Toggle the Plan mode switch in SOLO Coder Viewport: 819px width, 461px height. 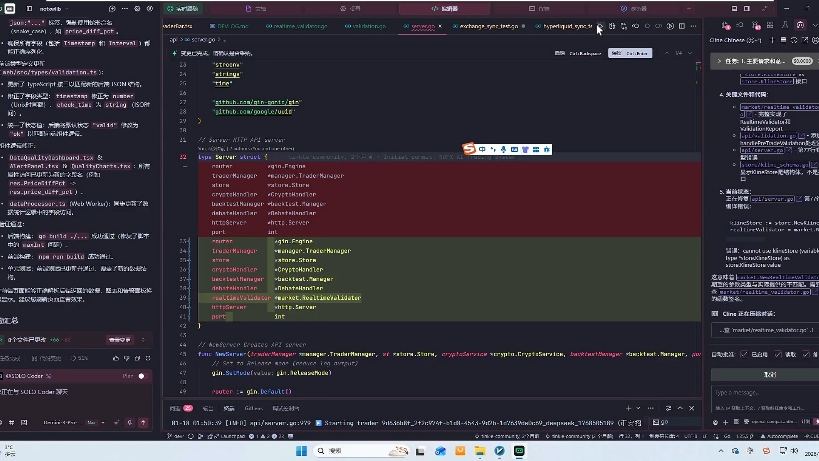141,376
